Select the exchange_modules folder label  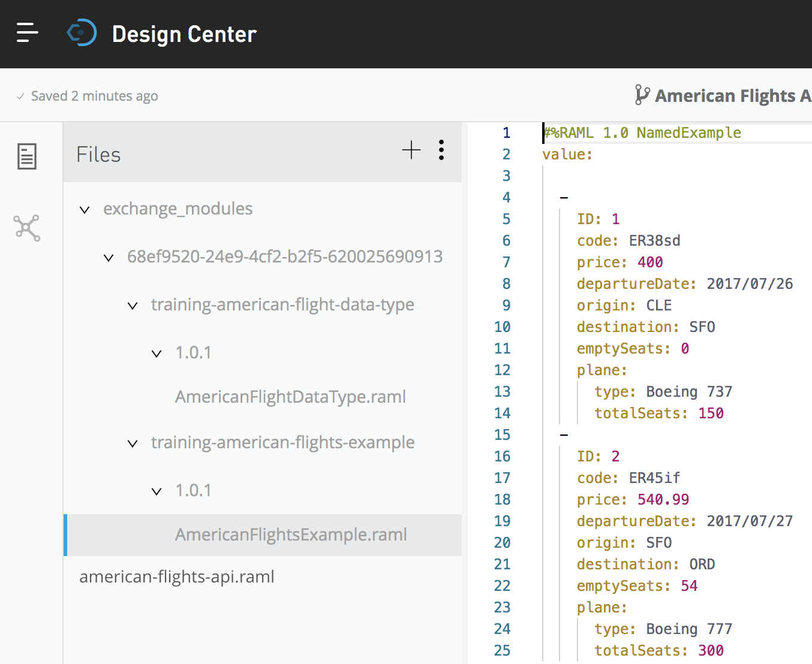(178, 209)
